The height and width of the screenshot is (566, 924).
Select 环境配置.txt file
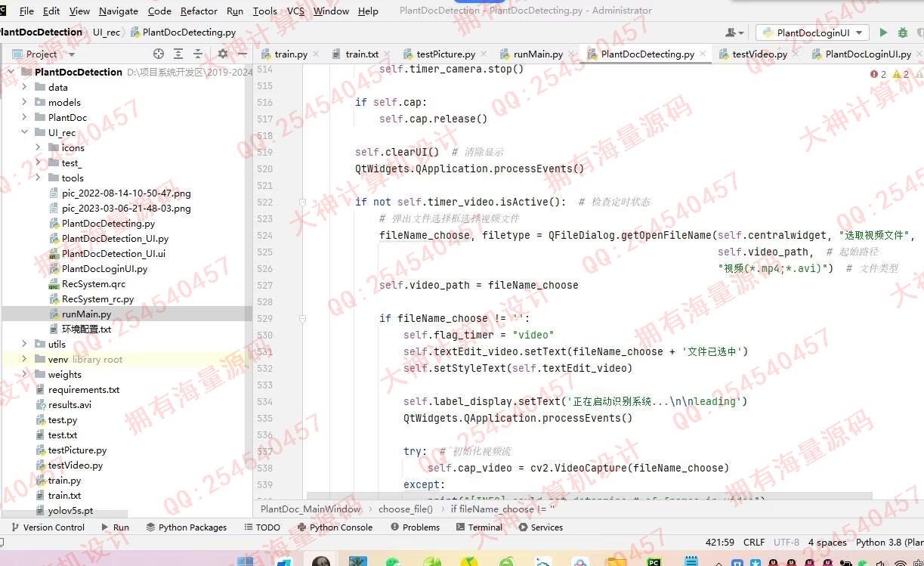[86, 329]
